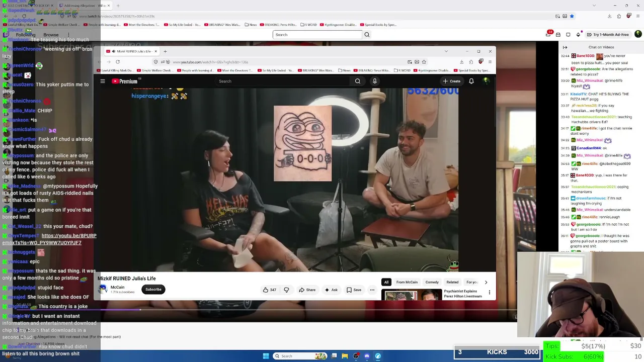This screenshot has width=644, height=362.
Task: Open Twitch profile avatar menu
Action: (x=638, y=34)
